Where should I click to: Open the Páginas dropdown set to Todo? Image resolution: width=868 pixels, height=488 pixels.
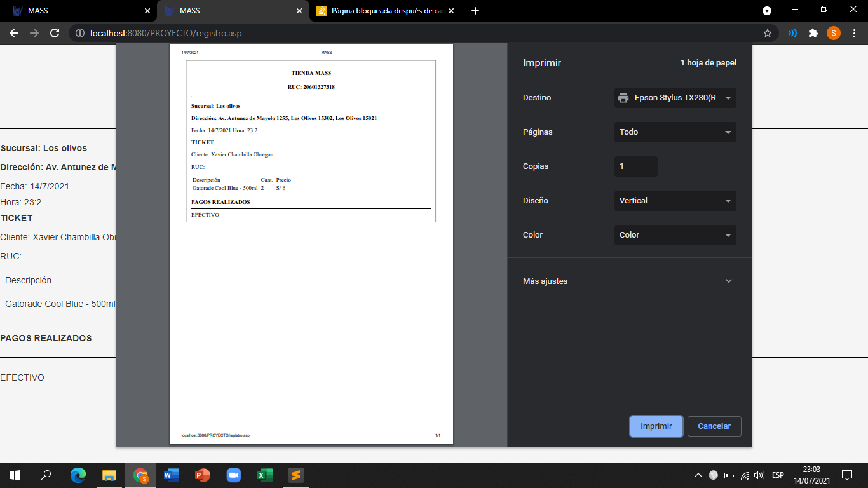point(675,132)
